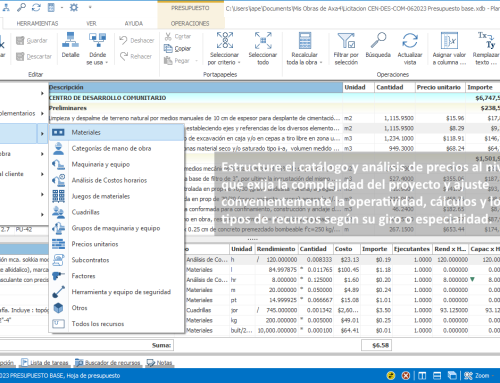Screen dimensions: 500x383
Task: Click Asignar valor a columna
Action: [x=449, y=48]
